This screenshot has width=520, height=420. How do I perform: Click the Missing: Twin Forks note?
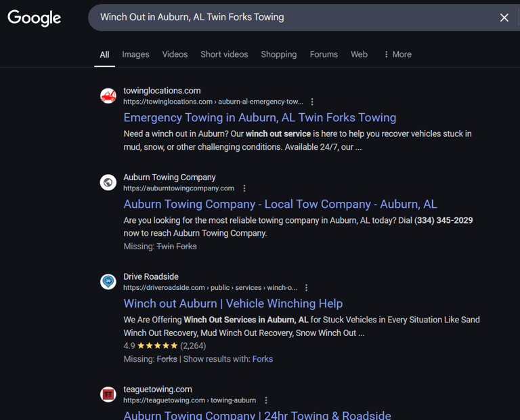160,247
